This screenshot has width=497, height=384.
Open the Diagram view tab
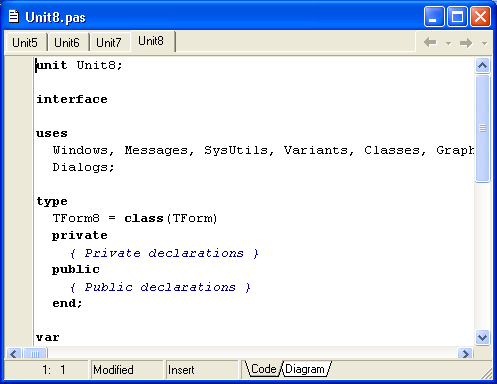(x=305, y=369)
